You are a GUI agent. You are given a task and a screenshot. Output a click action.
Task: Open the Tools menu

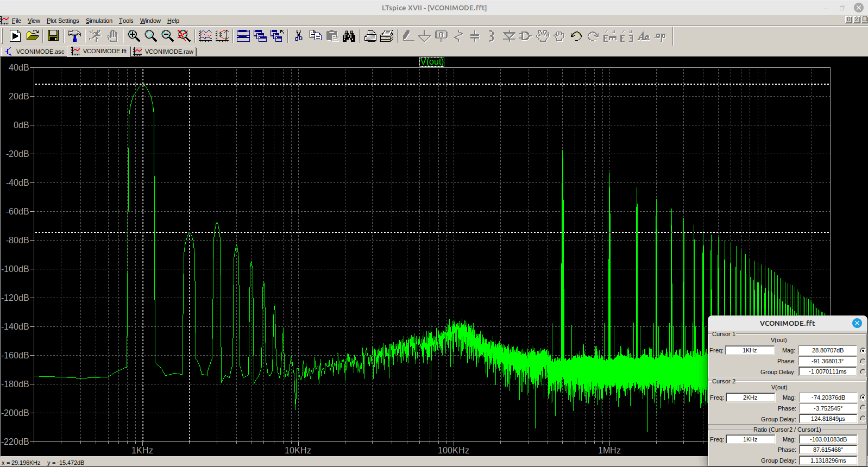(x=126, y=21)
